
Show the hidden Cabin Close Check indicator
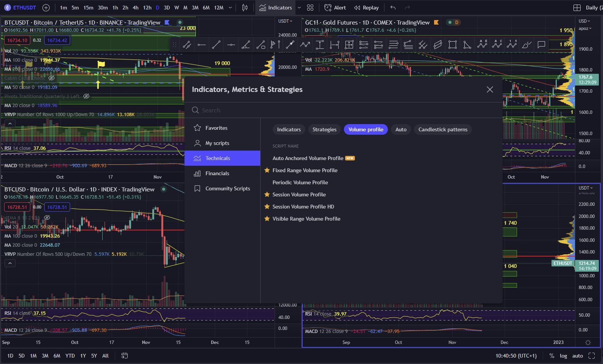coord(52,78)
